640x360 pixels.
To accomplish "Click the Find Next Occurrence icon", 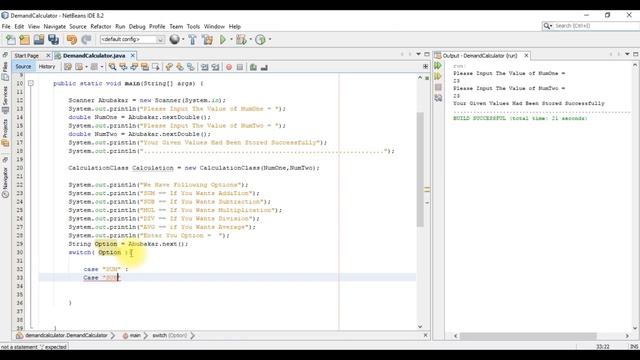I will 133,67.
